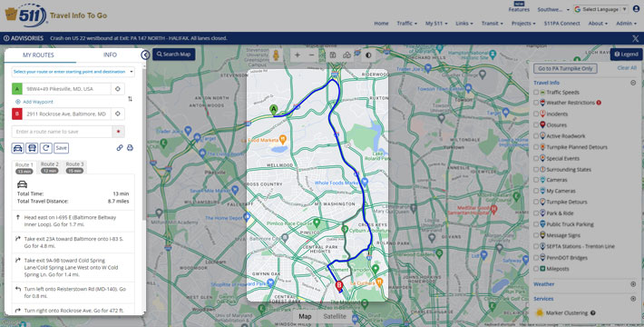The image size is (644, 327).
Task: Select the Route 2 tab
Action: coord(50,167)
